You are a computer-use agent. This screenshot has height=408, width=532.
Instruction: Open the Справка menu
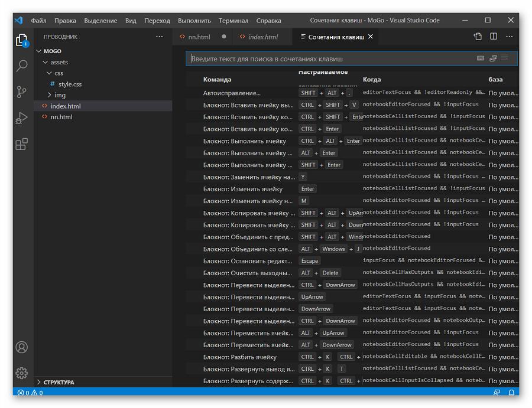point(269,20)
